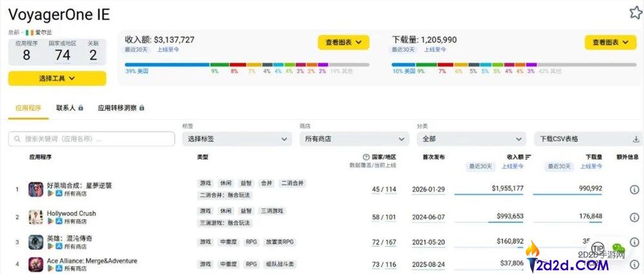Select 上线至今 in 下载量 column header
Viewport: 644px width, 274px height.
pyautogui.click(x=591, y=166)
